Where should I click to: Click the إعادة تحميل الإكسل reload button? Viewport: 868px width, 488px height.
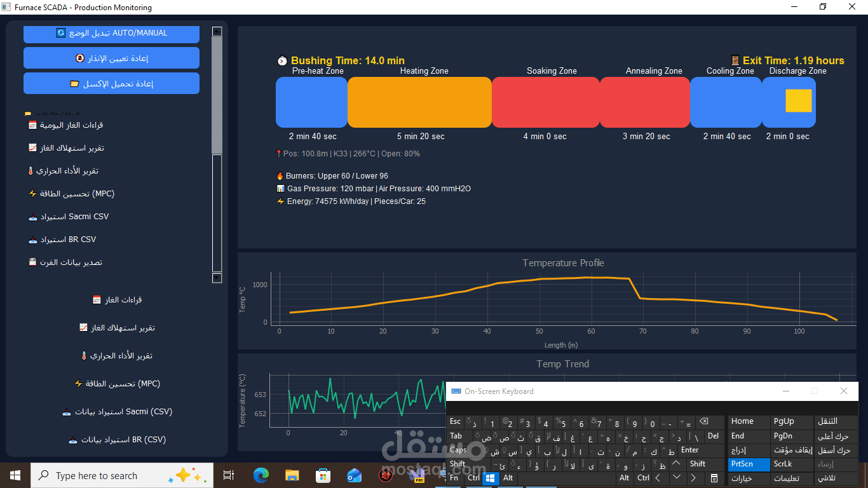111,83
